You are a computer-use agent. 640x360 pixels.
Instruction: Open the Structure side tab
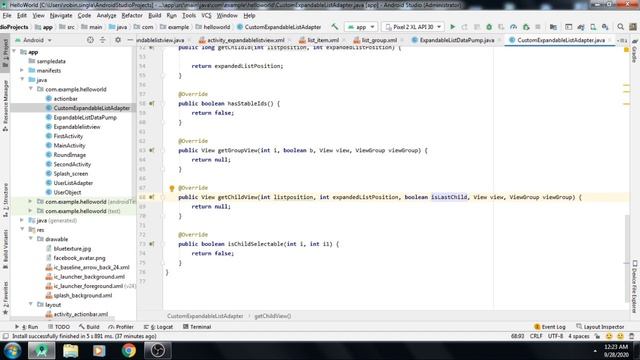(5, 199)
